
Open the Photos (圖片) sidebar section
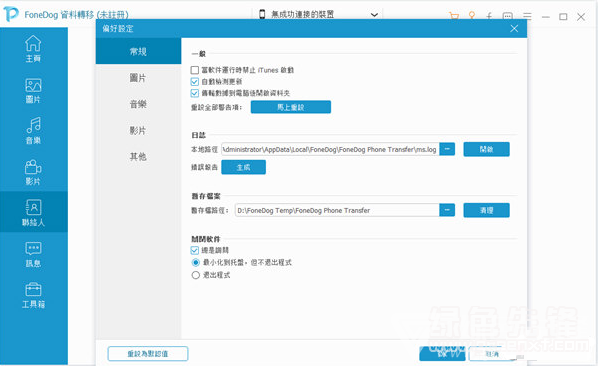[34, 90]
